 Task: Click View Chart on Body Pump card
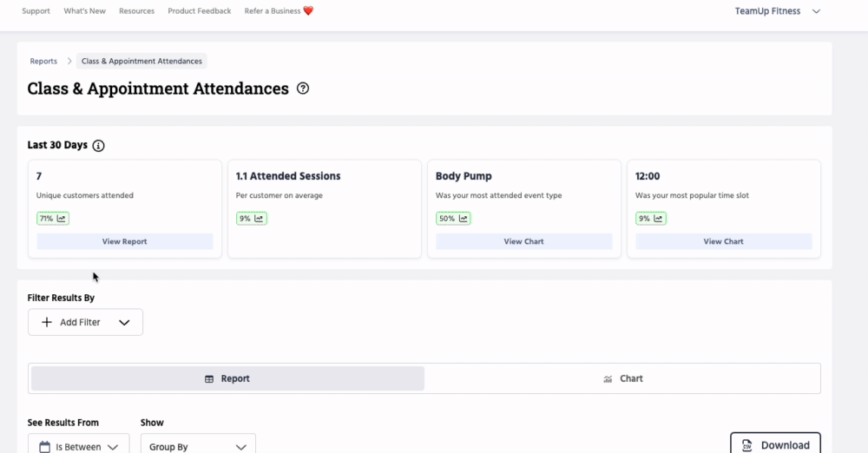pyautogui.click(x=524, y=241)
